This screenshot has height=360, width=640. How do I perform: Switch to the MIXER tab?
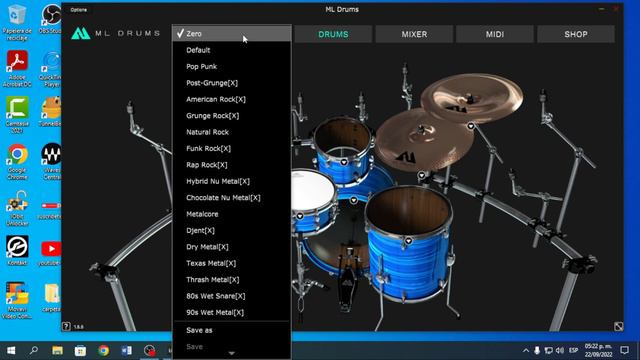414,34
